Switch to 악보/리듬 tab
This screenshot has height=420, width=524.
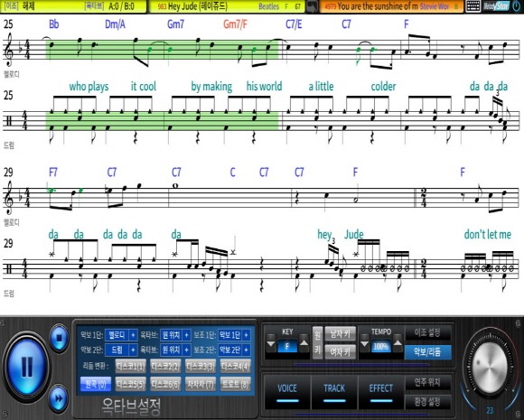pos(427,352)
